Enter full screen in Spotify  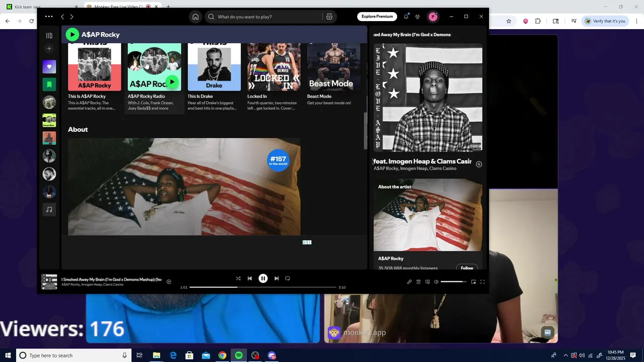482,282
